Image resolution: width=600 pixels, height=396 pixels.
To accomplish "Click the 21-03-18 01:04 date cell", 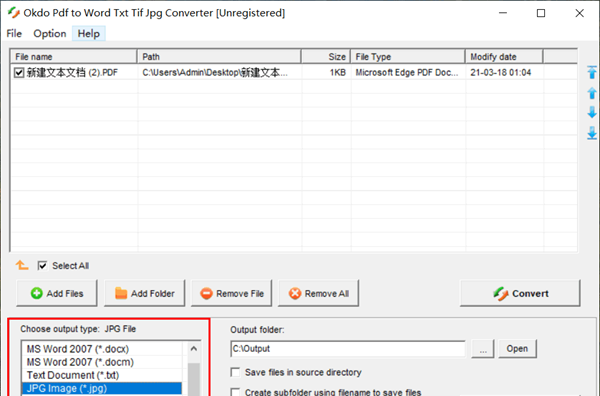I will pyautogui.click(x=501, y=72).
